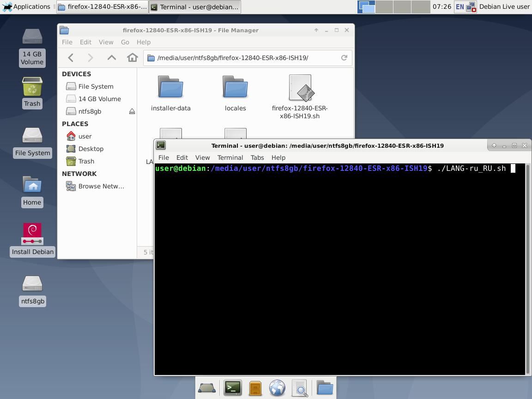Screen dimensions: 532x399
Task: Open File menu in Terminal window
Action: tap(163, 157)
